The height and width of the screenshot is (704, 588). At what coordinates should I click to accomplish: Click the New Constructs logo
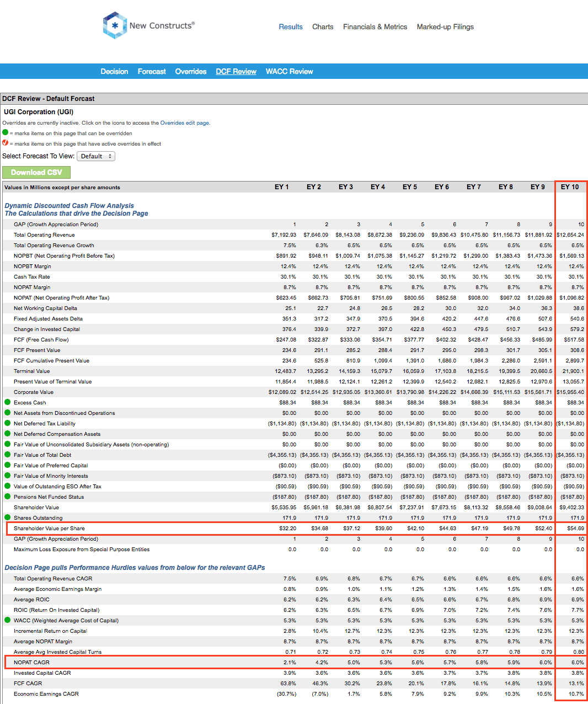click(148, 25)
